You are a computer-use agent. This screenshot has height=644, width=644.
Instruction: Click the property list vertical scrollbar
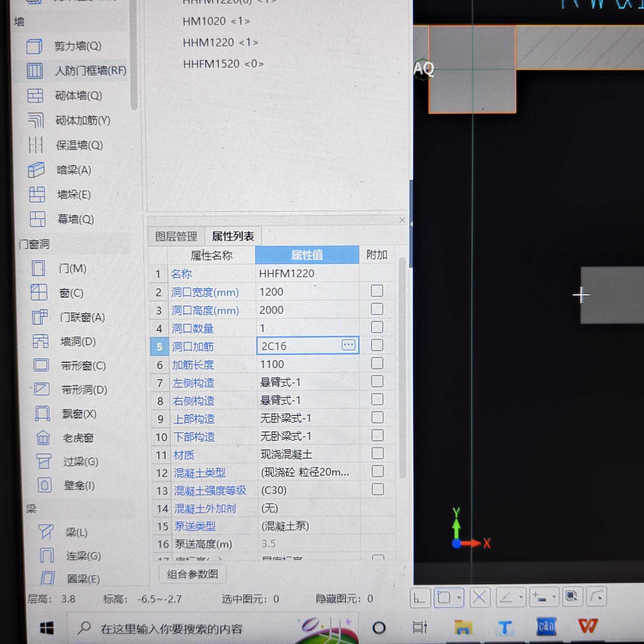[402, 368]
